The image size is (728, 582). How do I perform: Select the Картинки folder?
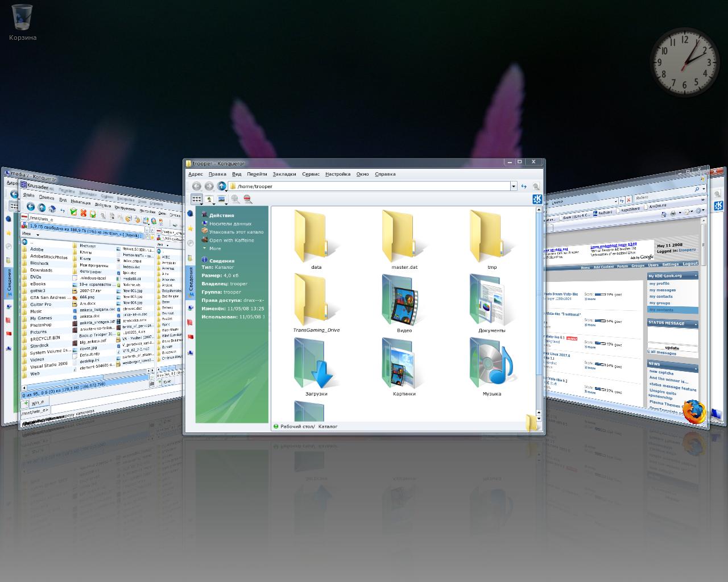coord(404,367)
